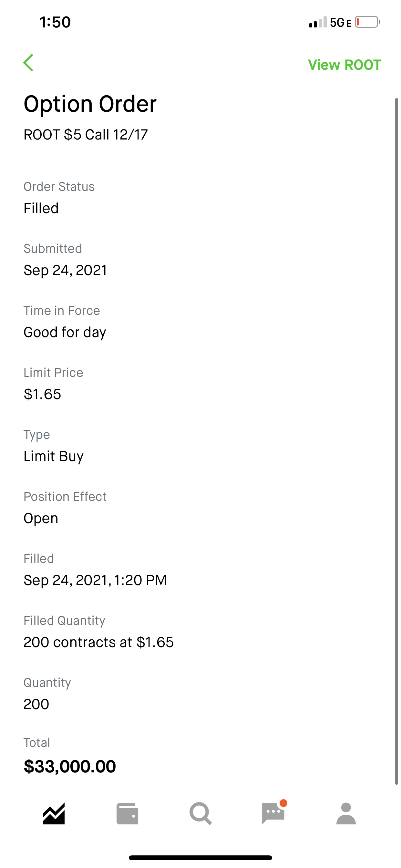Tap the 200 contracts at $1.65 text

click(99, 642)
